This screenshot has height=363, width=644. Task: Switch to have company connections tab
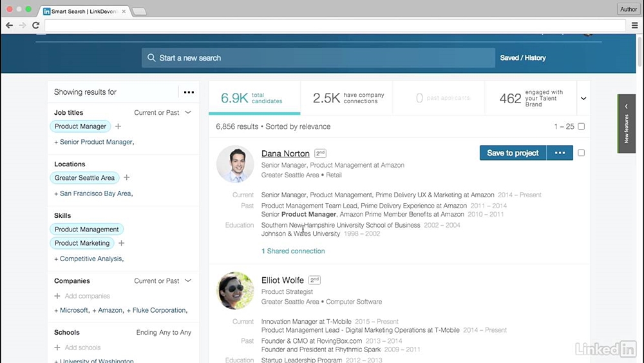coord(346,98)
